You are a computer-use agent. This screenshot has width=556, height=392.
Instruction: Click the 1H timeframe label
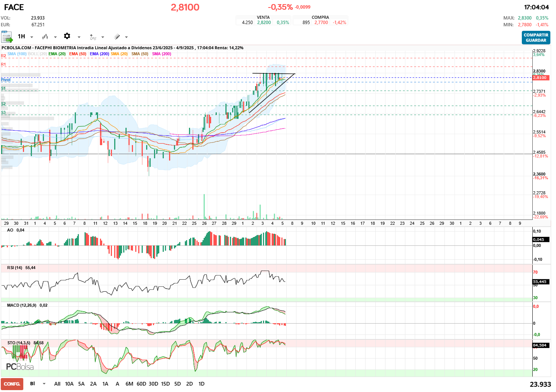[21, 36]
